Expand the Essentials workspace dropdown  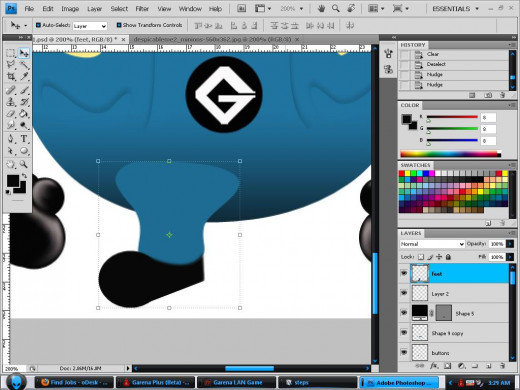pos(455,9)
